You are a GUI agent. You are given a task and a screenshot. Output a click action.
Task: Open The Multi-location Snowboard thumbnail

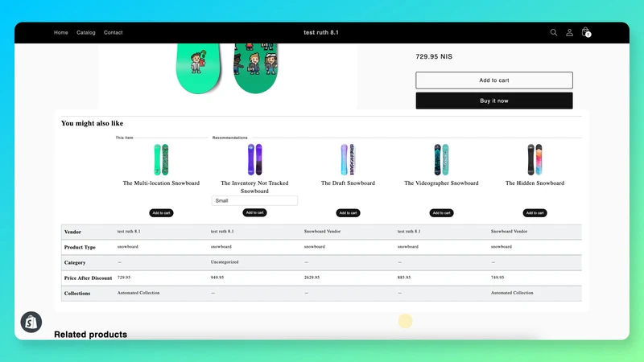tap(161, 159)
